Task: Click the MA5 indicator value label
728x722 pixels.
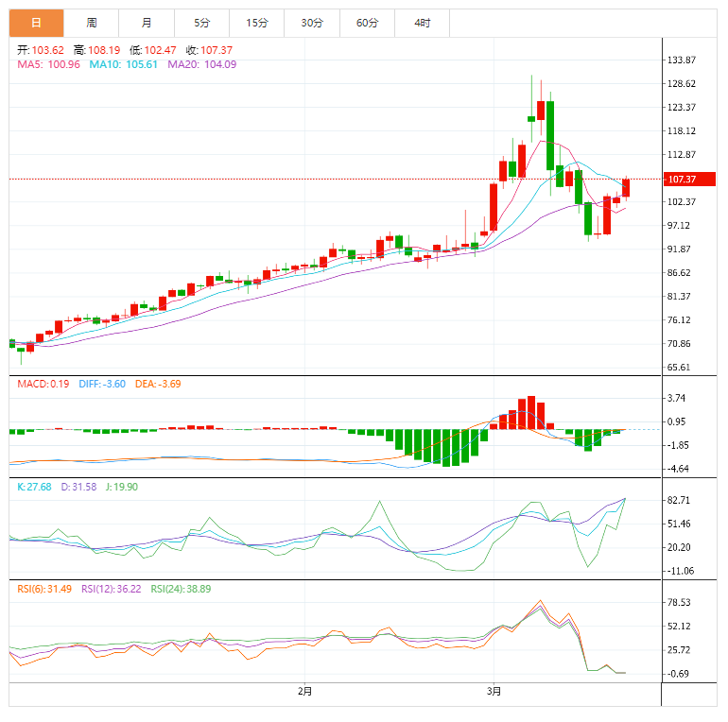Action: click(47, 64)
